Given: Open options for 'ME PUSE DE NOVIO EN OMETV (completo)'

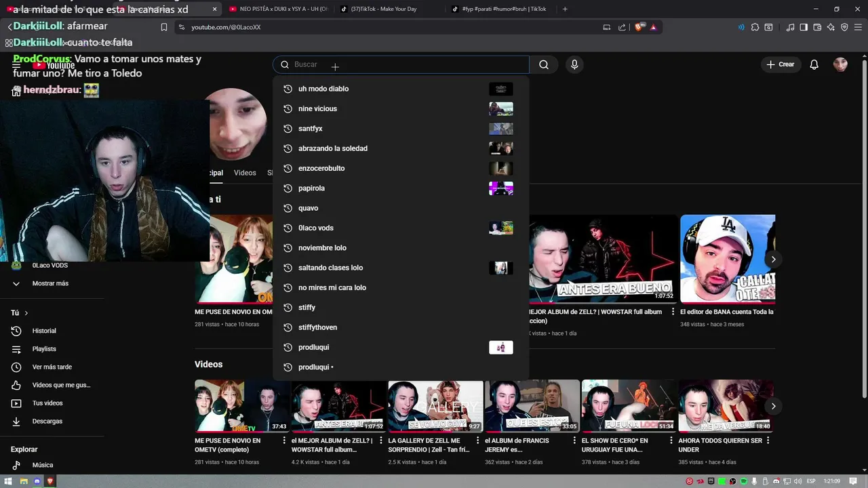Looking at the screenshot, I should pos(284,441).
